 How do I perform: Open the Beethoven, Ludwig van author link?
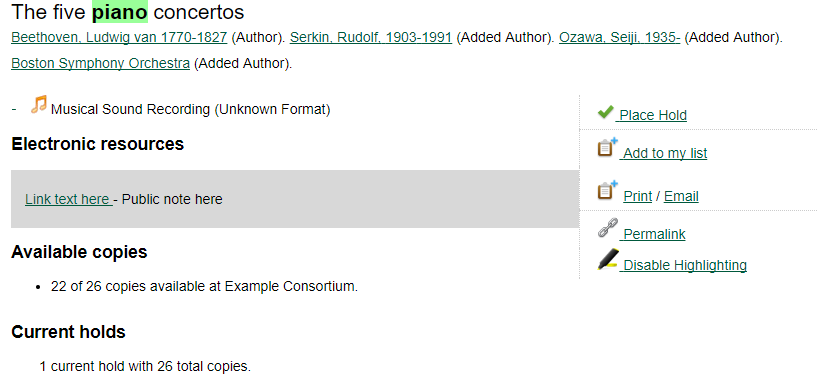119,37
